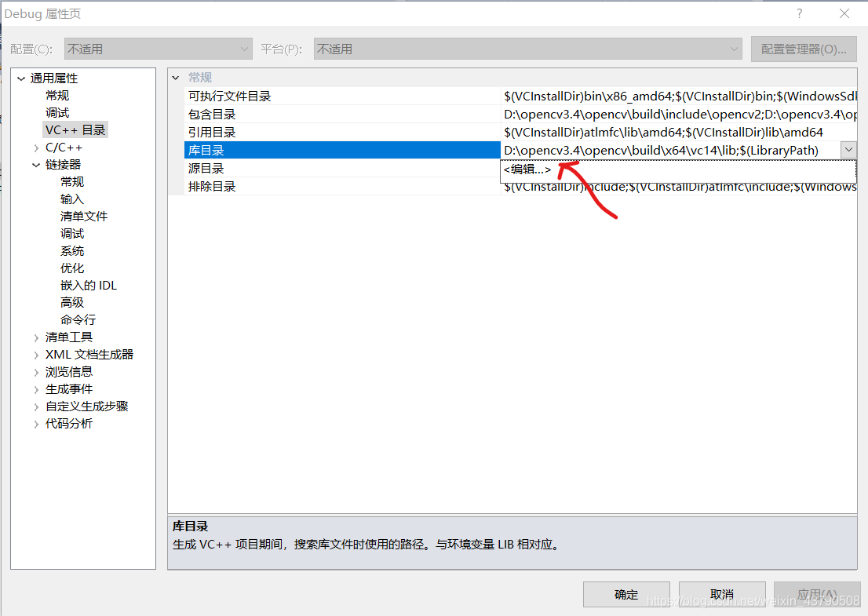This screenshot has height=616, width=868.
Task: Click the 排除目录 value field
Action: [679, 188]
